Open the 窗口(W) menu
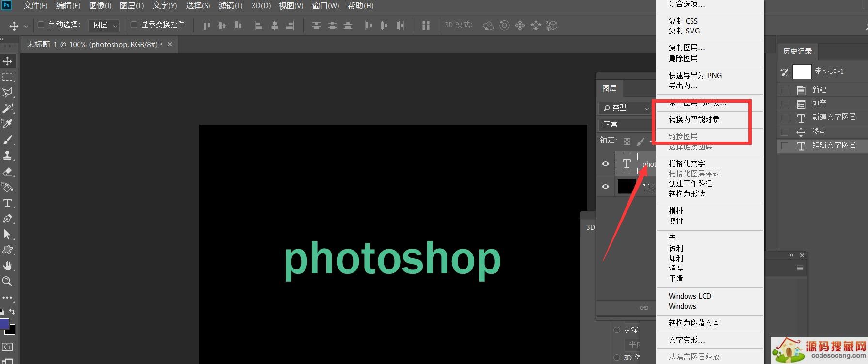868x364 pixels. pos(326,6)
